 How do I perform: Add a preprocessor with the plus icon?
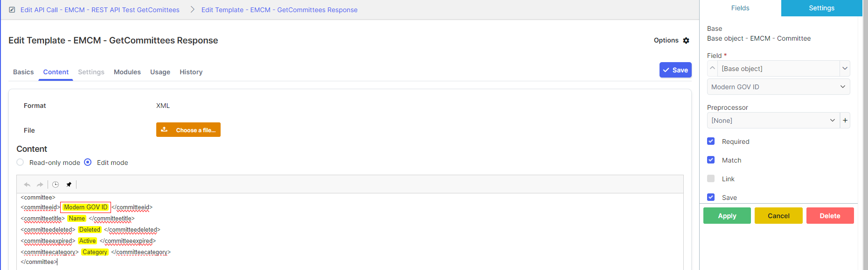coord(845,121)
